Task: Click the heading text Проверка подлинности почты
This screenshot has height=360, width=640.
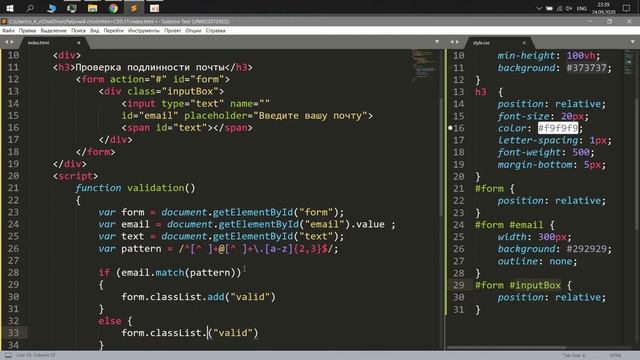Action: pyautogui.click(x=150, y=67)
